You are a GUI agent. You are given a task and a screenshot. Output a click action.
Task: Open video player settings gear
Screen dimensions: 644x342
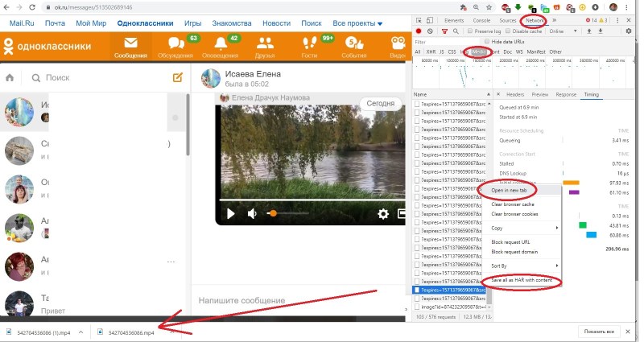click(x=383, y=214)
